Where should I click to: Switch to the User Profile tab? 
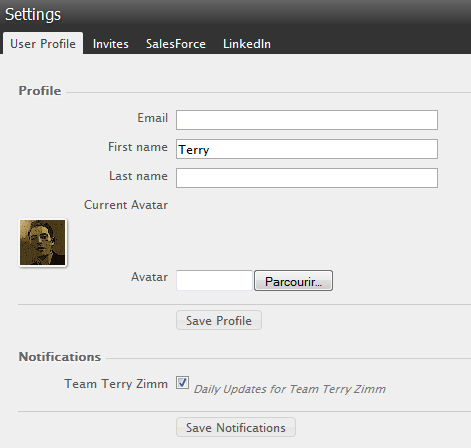point(43,43)
